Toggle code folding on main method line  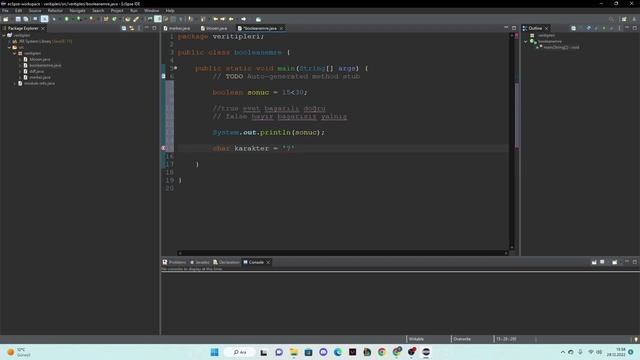(176, 68)
